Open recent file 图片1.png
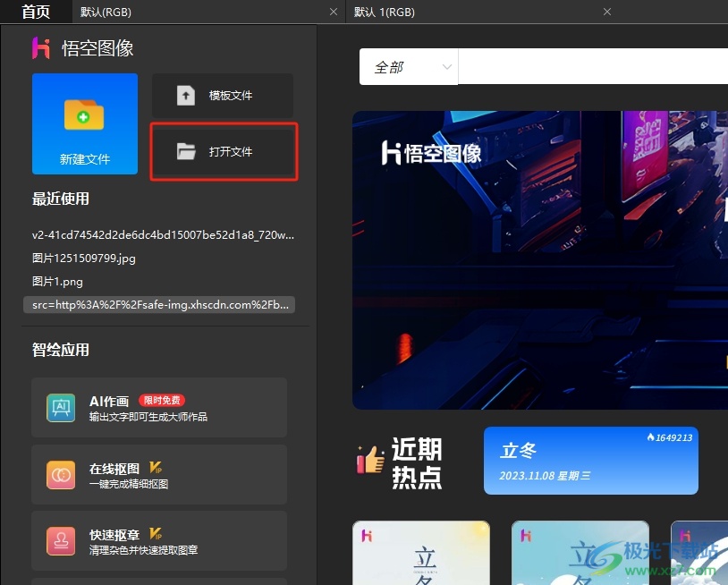 click(x=57, y=282)
